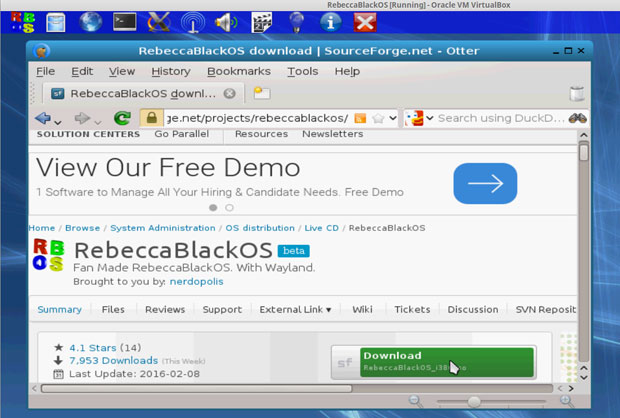Open forward history dropdown arrow
The height and width of the screenshot is (418, 620).
98,122
